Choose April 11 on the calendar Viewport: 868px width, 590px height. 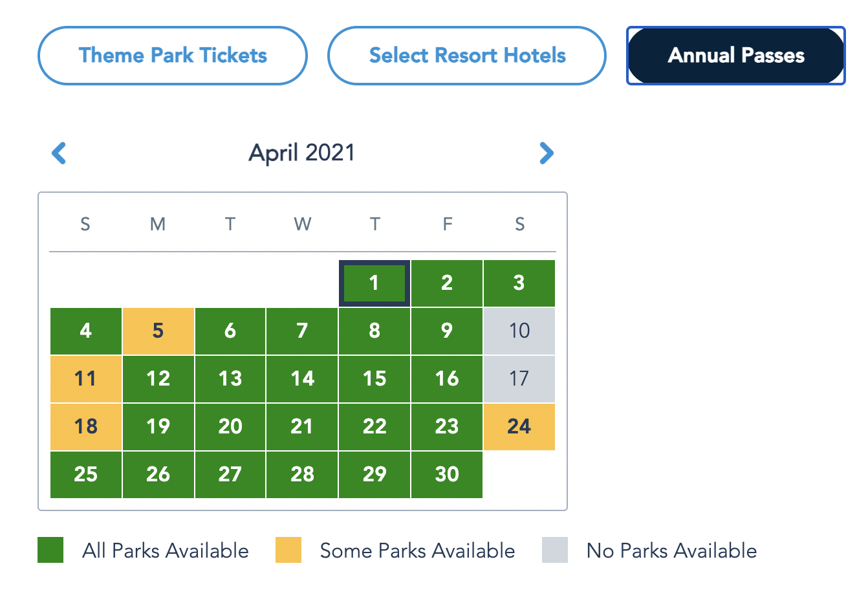(86, 379)
